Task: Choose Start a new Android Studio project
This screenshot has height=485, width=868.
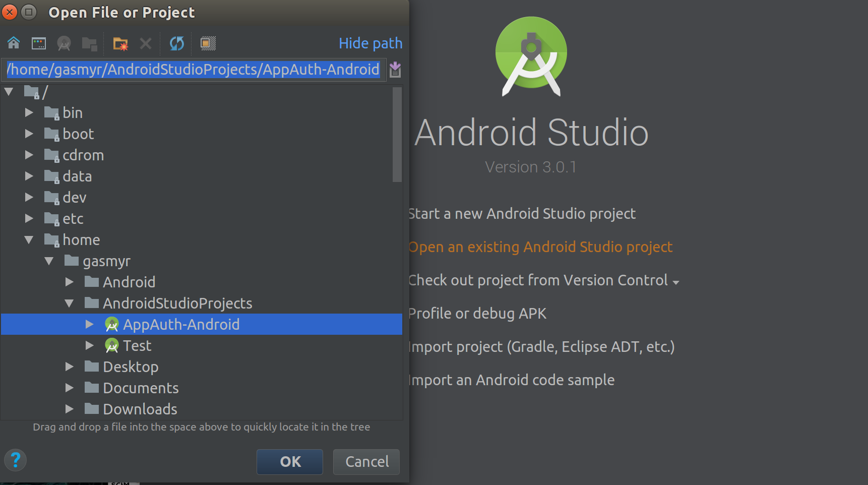Action: (x=522, y=214)
